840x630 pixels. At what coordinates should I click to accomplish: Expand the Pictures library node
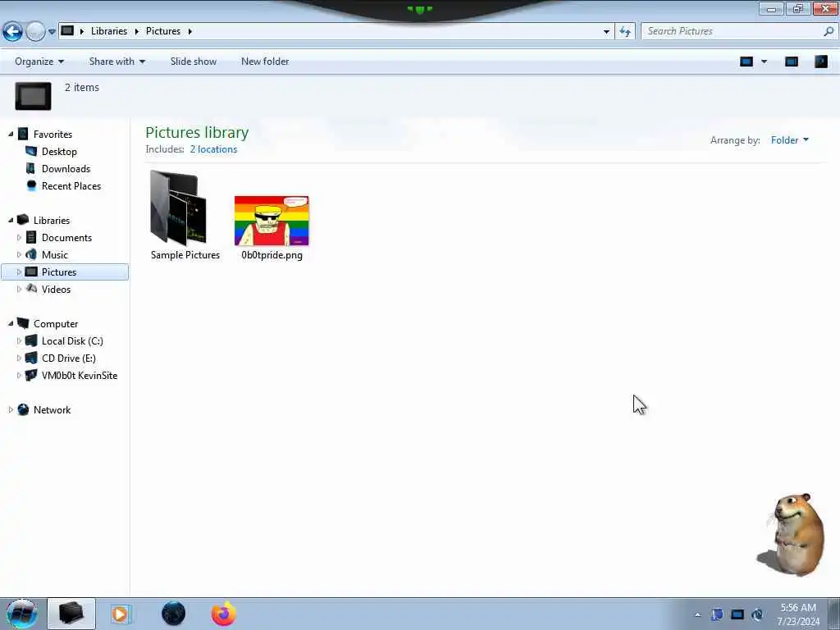[x=20, y=272]
